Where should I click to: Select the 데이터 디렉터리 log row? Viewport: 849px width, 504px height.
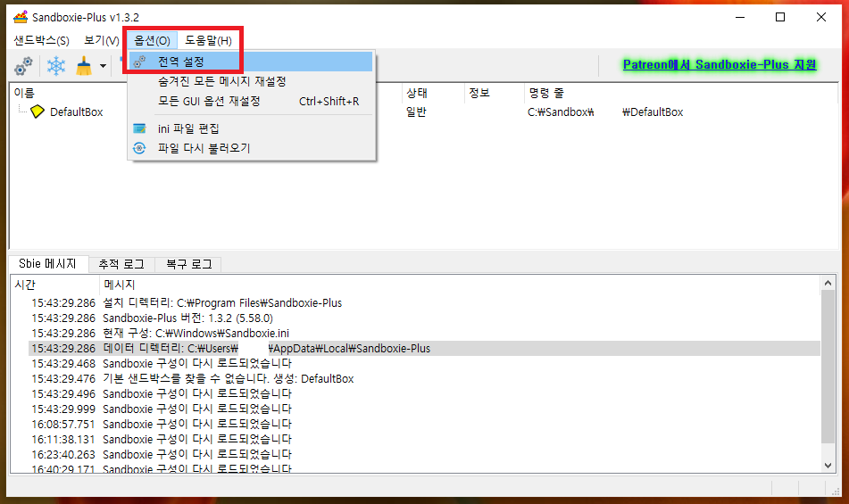[424, 348]
